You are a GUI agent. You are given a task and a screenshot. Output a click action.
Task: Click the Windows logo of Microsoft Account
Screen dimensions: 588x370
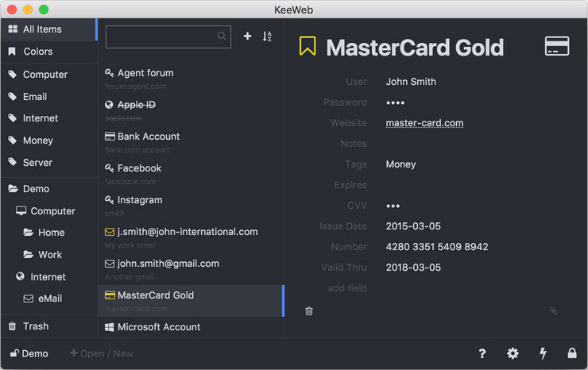(x=109, y=327)
